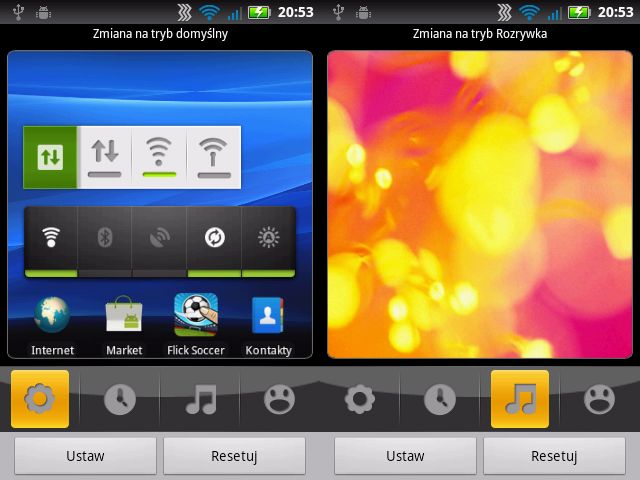640x480 pixels.
Task: Tap the USB icon in left status bar
Action: 18,12
